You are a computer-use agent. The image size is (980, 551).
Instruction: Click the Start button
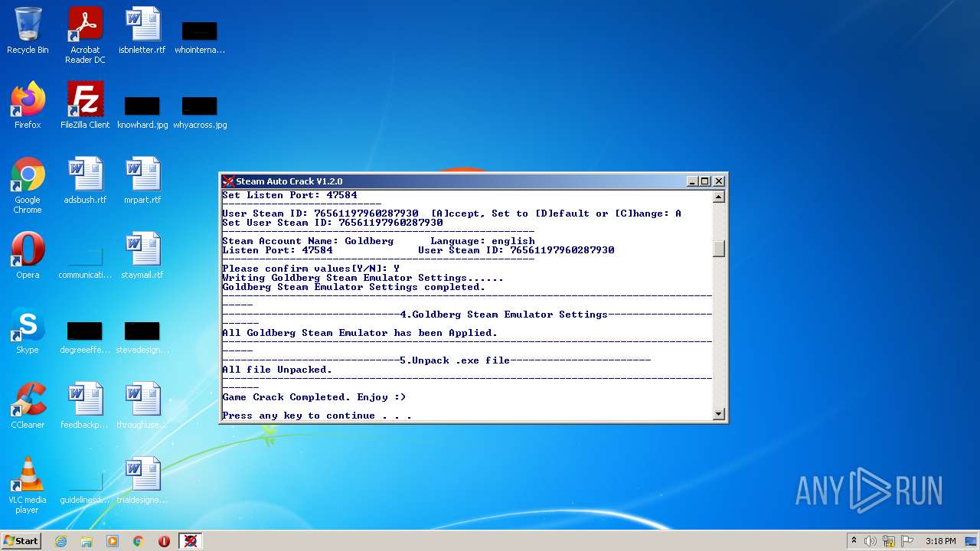coord(21,541)
